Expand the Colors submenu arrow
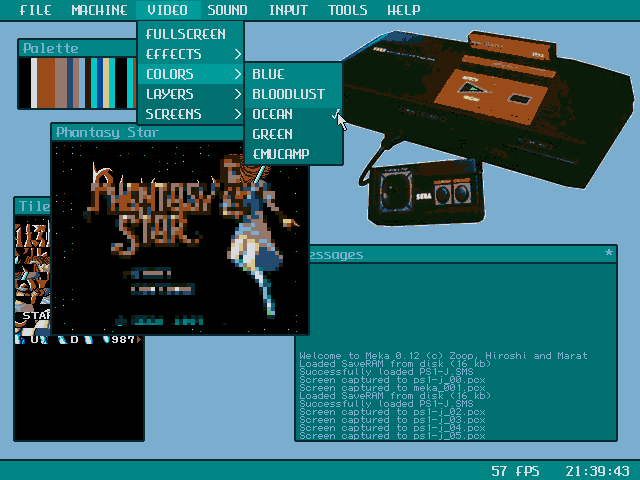Screen dimensions: 640x480 [x=238, y=74]
